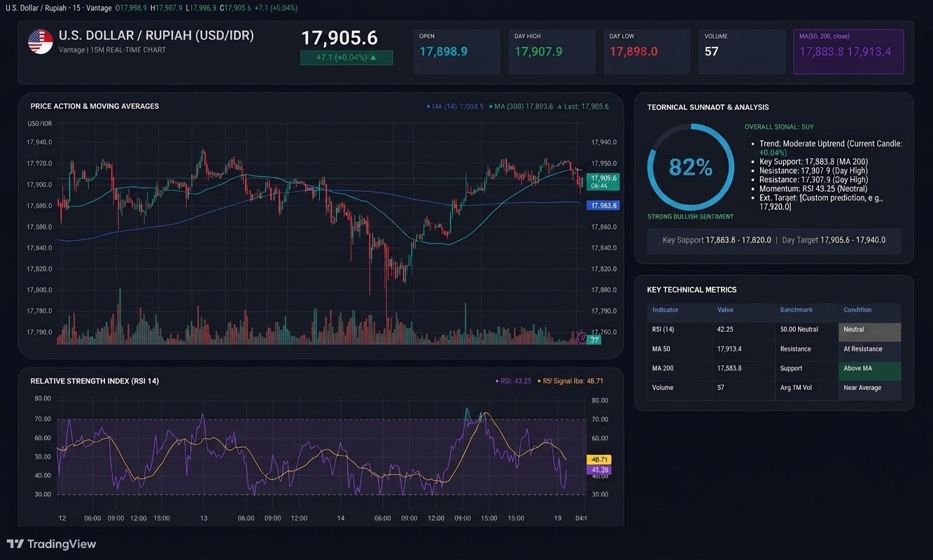Click the green 17,909.6 price tag
The height and width of the screenshot is (560, 933).
(603, 182)
